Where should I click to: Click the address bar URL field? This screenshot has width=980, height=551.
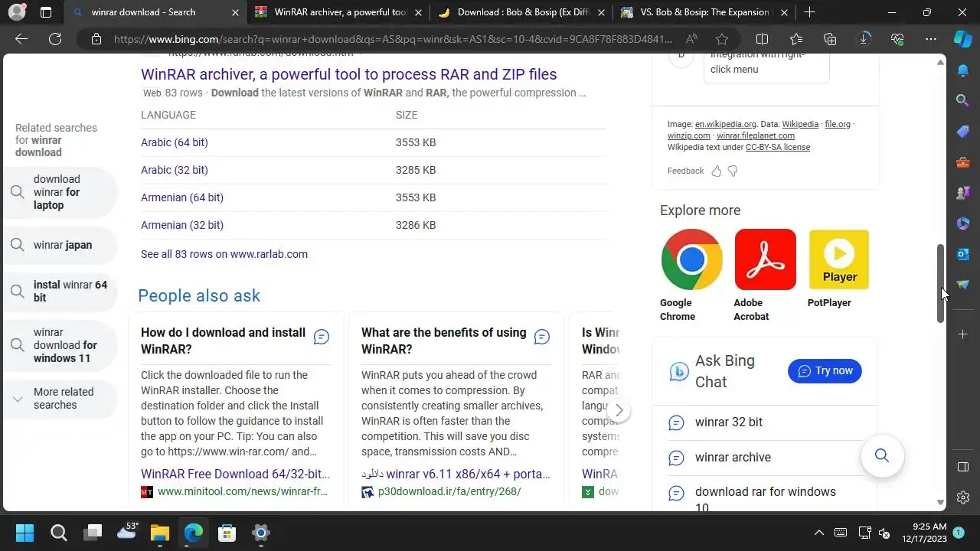(x=392, y=39)
